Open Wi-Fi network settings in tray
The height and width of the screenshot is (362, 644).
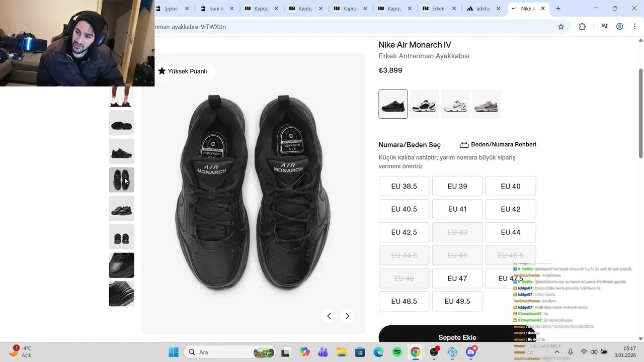tap(584, 352)
